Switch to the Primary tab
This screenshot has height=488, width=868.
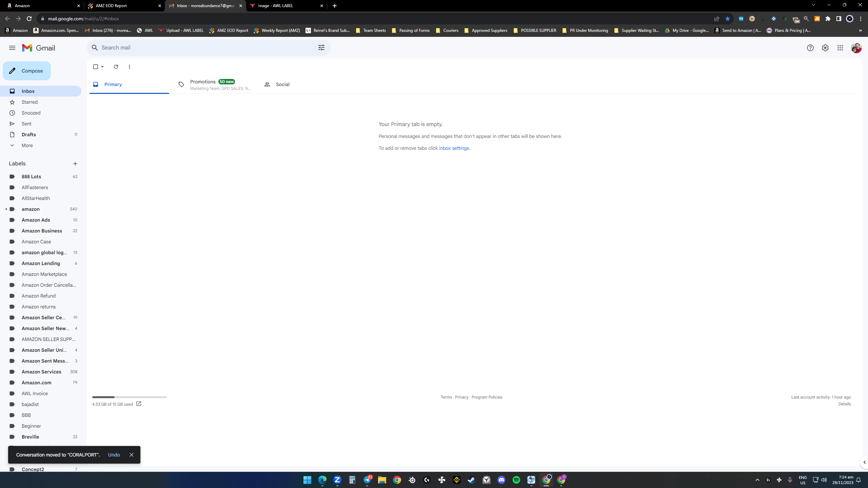(x=129, y=84)
